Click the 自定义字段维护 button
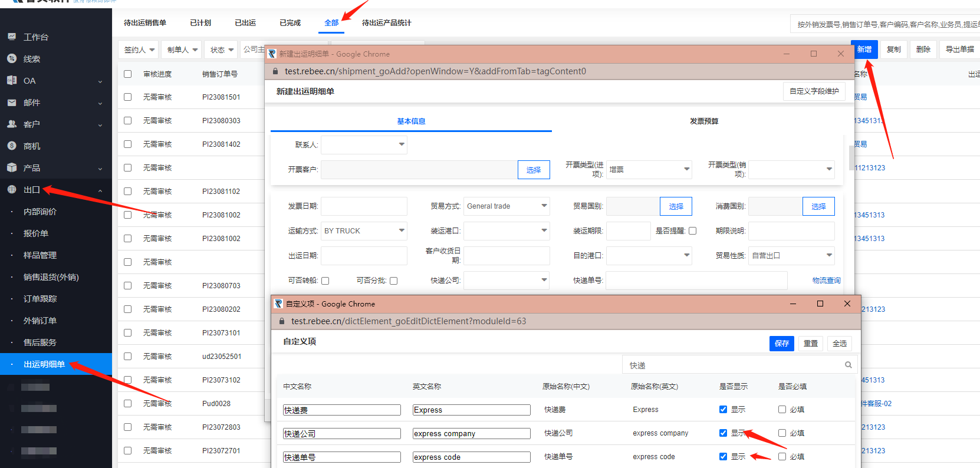The height and width of the screenshot is (468, 980). pyautogui.click(x=814, y=91)
